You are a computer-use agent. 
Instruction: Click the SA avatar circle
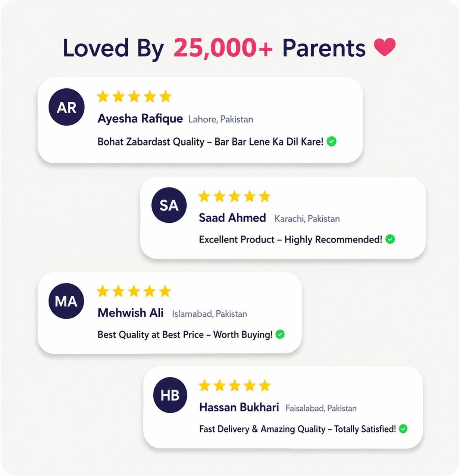(x=169, y=205)
